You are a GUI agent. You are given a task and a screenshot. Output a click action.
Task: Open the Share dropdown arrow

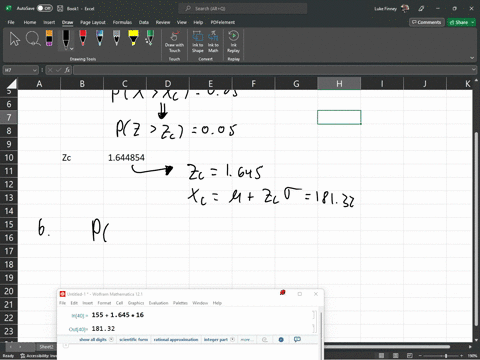pos(473,22)
